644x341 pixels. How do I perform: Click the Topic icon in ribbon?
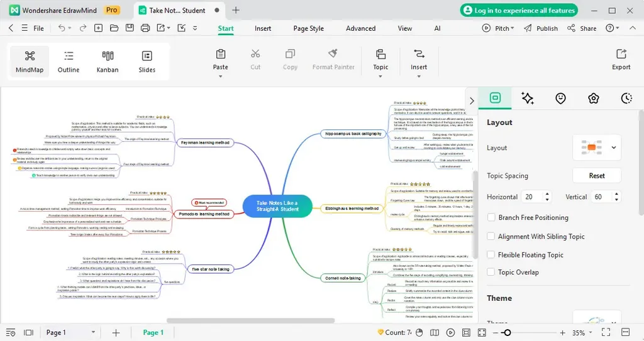click(x=380, y=54)
